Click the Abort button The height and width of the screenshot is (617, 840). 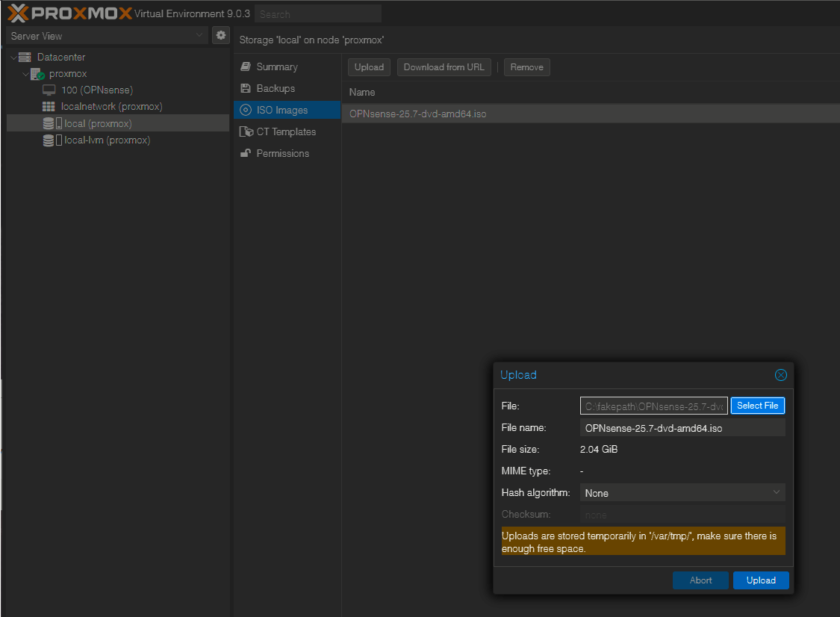tap(700, 580)
